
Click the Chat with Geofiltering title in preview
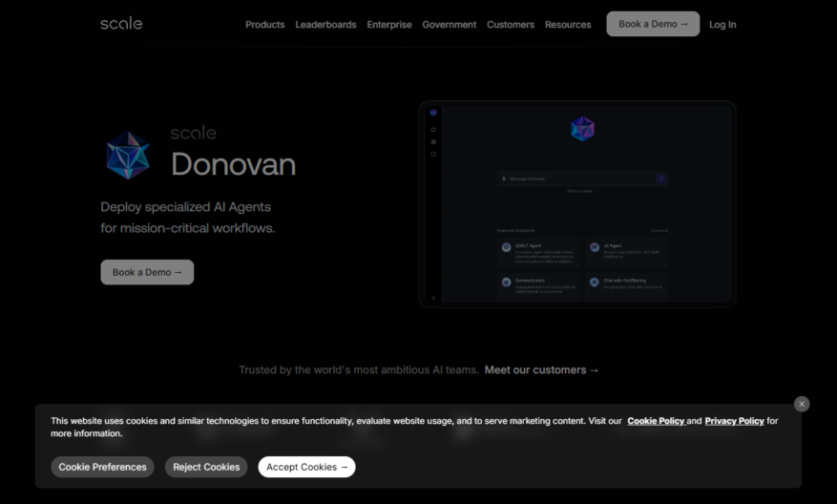tap(624, 281)
